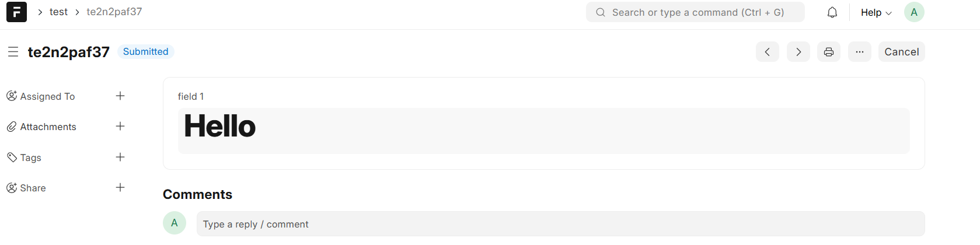Share document using plus icon
Screen dimensions: 980x245
click(x=120, y=187)
